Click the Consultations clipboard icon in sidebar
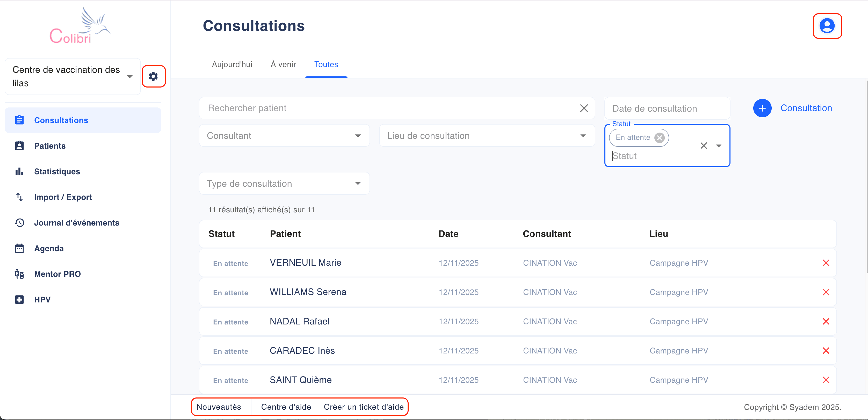Screen dimensions: 868x420 point(19,120)
